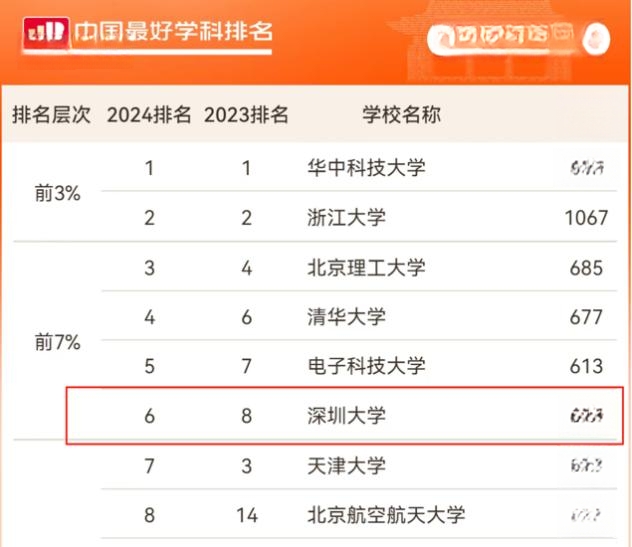Viewport: 632px width, 547px height.
Task: Click 北京航空航天大学 school name
Action: [386, 515]
